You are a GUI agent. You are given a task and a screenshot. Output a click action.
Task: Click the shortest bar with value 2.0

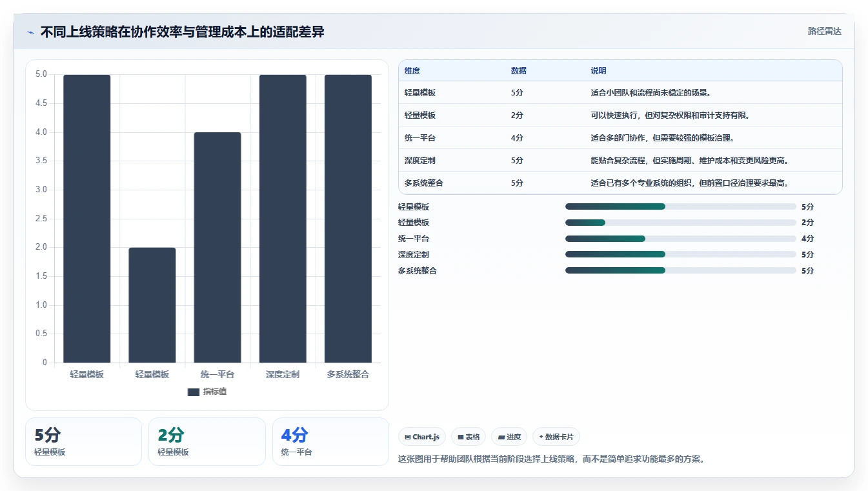point(152,305)
